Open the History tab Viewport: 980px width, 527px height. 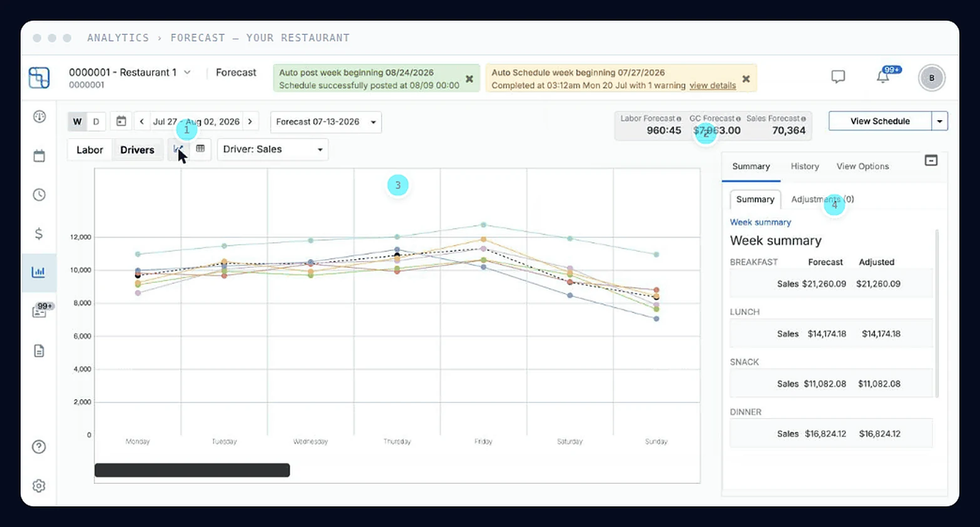coord(805,166)
